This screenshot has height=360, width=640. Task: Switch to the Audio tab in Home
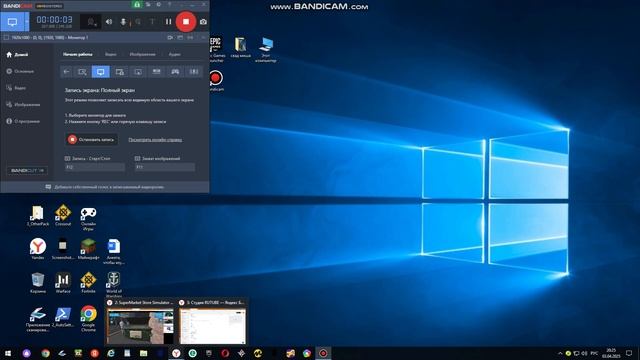click(x=175, y=54)
